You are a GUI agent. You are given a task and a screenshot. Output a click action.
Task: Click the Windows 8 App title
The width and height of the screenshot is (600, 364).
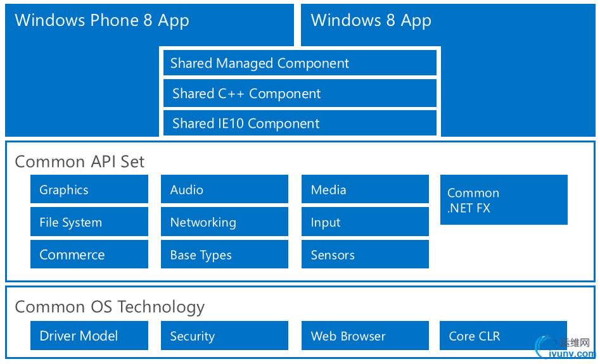coord(371,20)
